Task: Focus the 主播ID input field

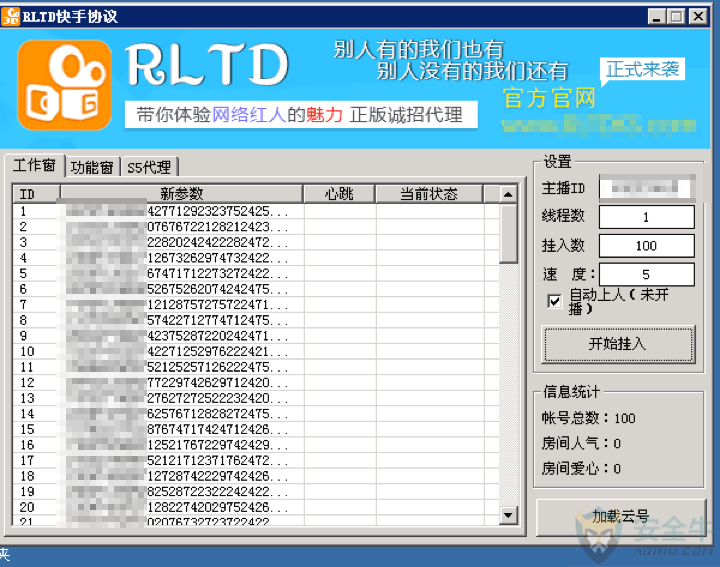Action: 647,188
